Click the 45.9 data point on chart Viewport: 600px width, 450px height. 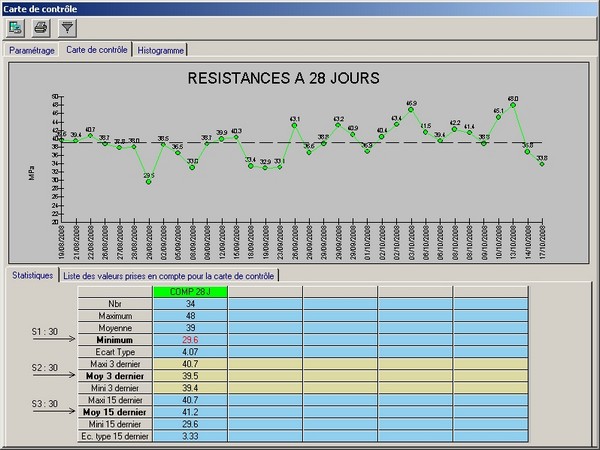point(411,110)
